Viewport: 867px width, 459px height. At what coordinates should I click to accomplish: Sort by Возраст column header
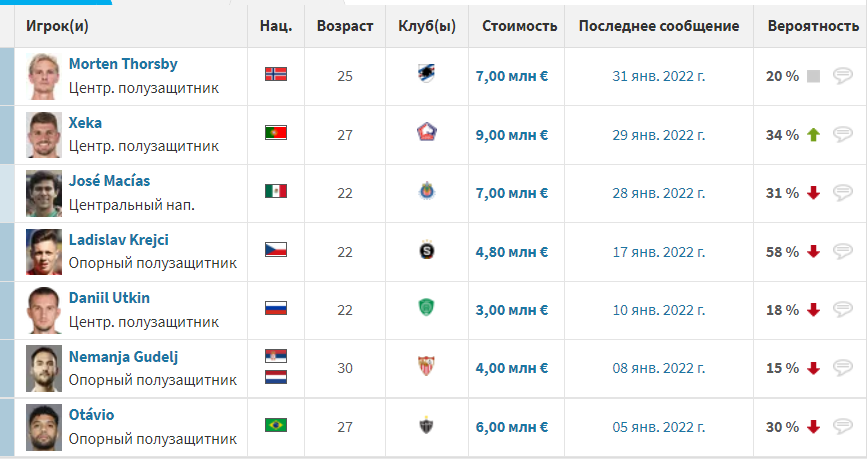[345, 26]
